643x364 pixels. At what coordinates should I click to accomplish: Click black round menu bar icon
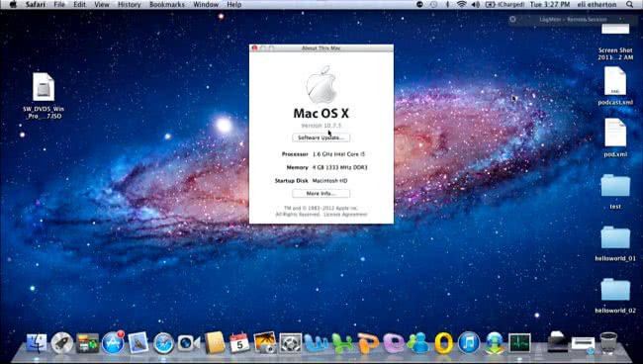pos(419,5)
